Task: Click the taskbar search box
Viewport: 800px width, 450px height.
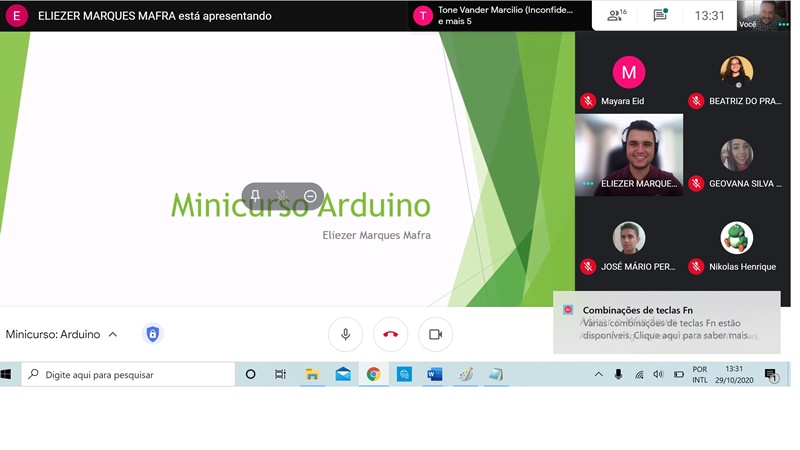Action: click(128, 374)
